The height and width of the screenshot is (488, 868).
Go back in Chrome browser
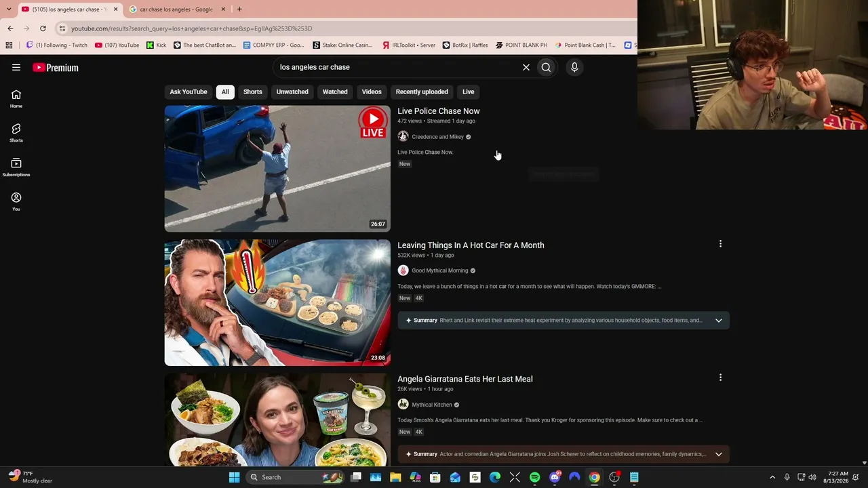pyautogui.click(x=10, y=28)
